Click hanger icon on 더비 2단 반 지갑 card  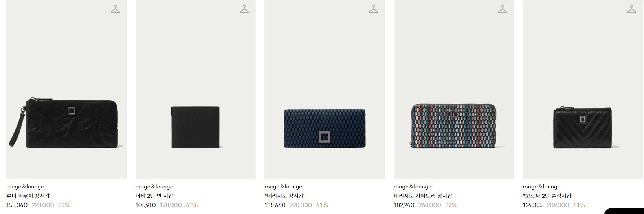(x=244, y=9)
